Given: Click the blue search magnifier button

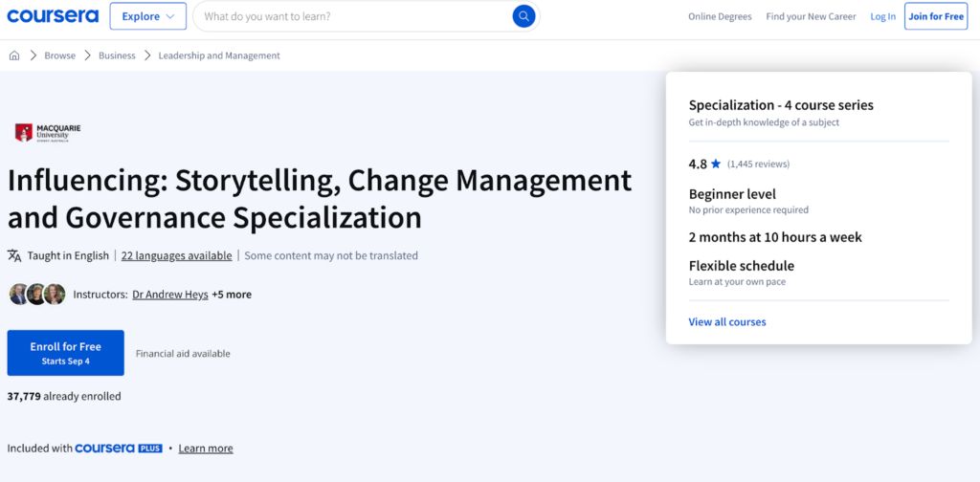Looking at the screenshot, I should tap(523, 16).
